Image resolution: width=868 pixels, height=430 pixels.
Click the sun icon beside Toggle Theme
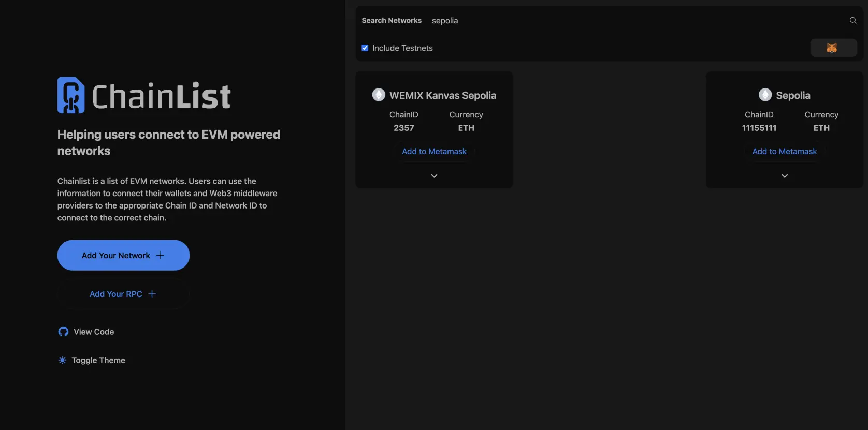62,360
